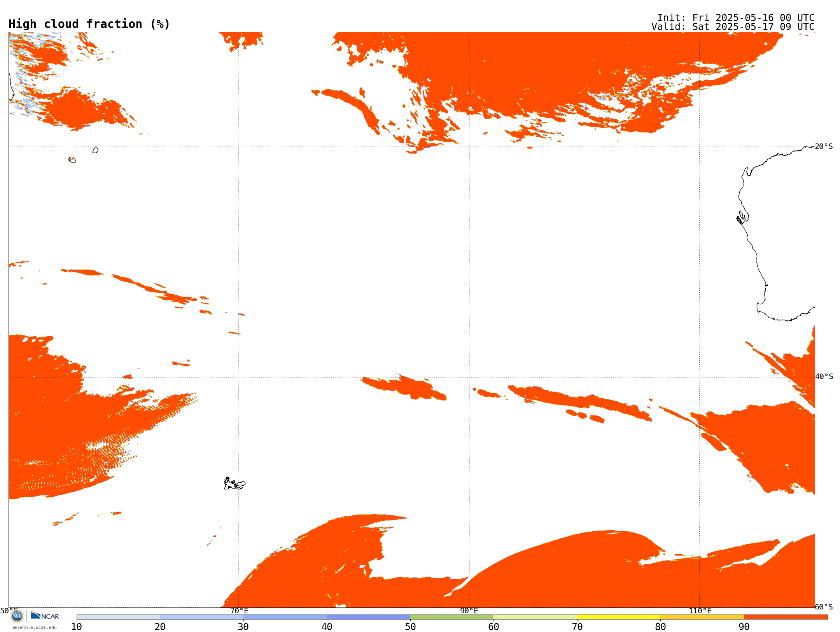Click the colorbar tick label 30
This screenshot has height=632, width=840.
click(243, 627)
